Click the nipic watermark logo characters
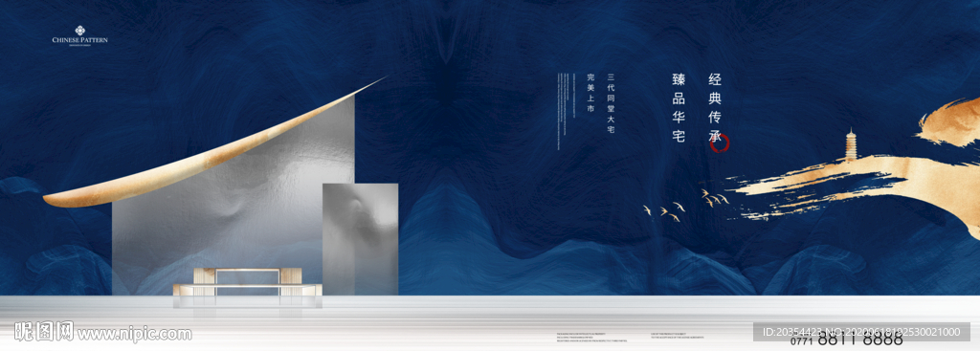This screenshot has width=980, height=351. coord(44,332)
